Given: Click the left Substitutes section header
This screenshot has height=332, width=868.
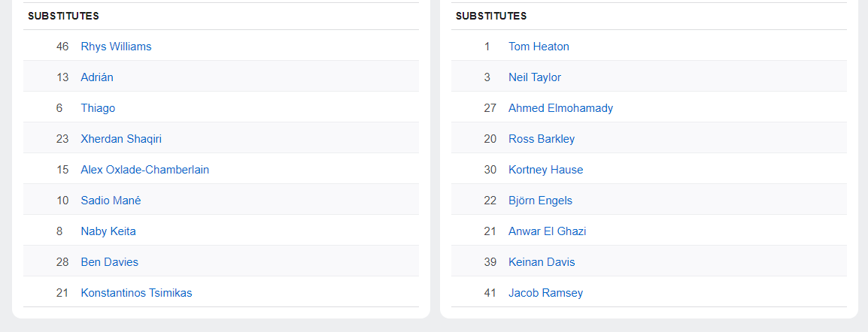Looking at the screenshot, I should tap(63, 16).
